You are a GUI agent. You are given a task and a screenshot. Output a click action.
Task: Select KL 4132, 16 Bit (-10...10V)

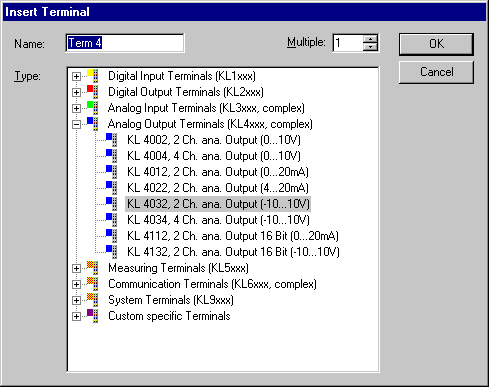233,252
